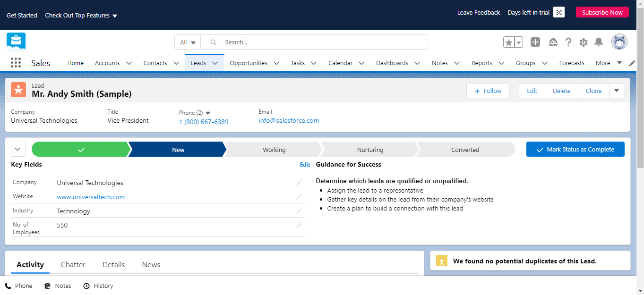
Task: Click Mark Status as Complete
Action: (x=575, y=150)
